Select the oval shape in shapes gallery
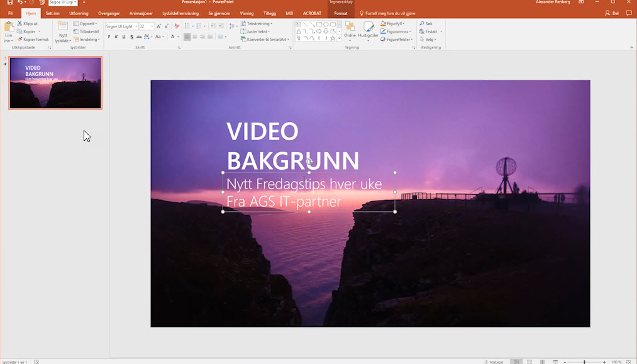 pos(326,25)
